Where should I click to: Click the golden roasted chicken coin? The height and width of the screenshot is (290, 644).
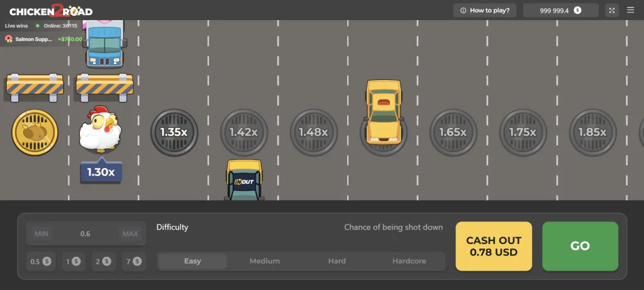click(x=35, y=132)
